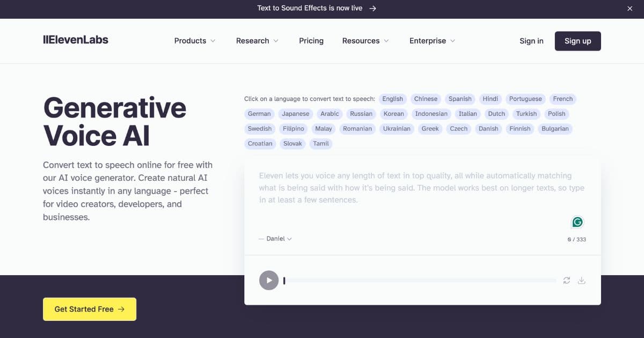
Task: Choose the Korean language chip
Action: pos(394,114)
